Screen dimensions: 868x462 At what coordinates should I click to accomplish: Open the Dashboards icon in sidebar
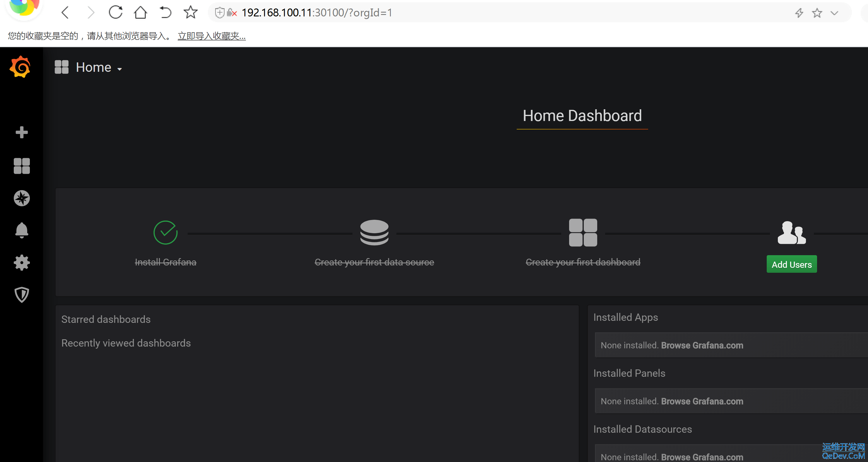coord(22,166)
